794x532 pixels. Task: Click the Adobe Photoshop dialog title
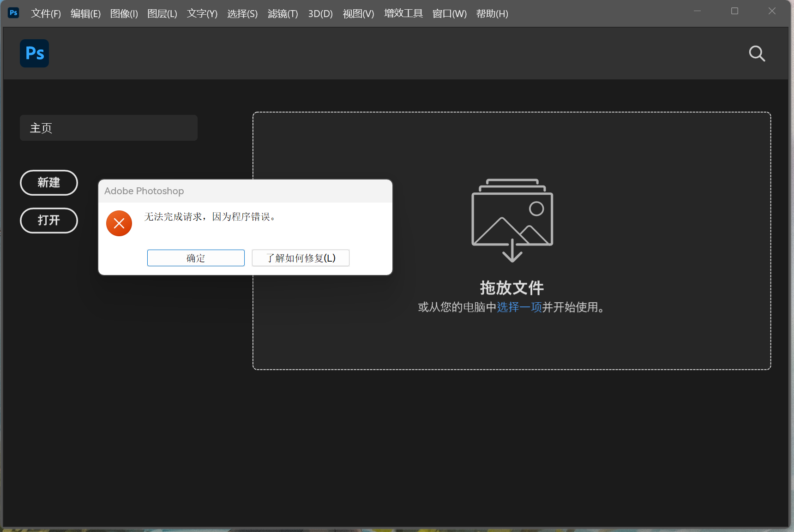144,191
